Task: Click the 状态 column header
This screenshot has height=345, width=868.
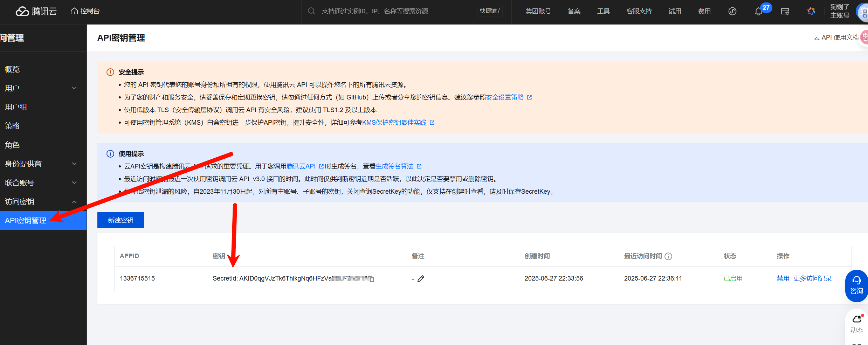Action: 730,256
